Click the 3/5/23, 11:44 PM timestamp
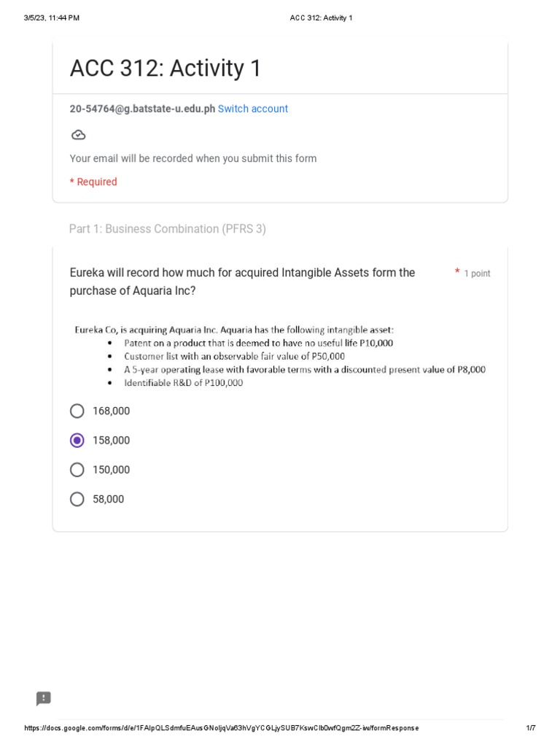This screenshot has height=747, width=560. pos(52,18)
